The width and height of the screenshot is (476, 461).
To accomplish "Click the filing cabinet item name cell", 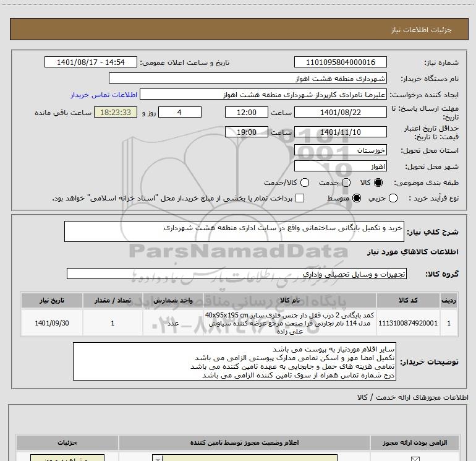I will (289, 323).
